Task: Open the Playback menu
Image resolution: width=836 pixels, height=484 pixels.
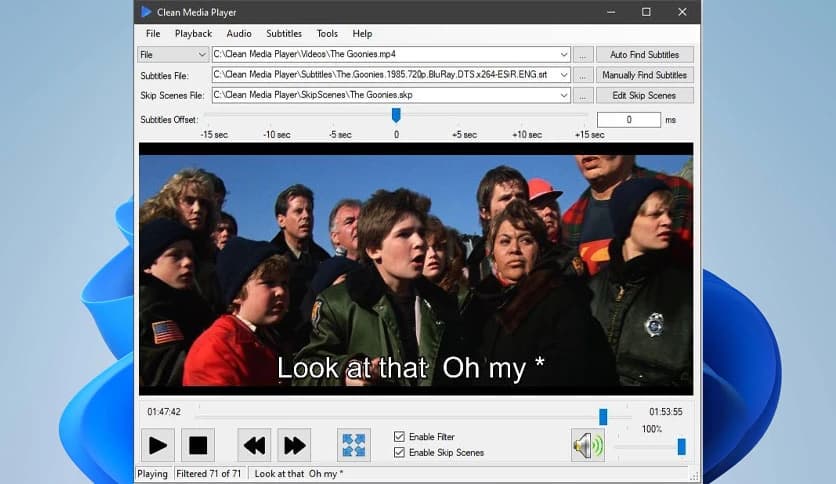Action: tap(194, 34)
